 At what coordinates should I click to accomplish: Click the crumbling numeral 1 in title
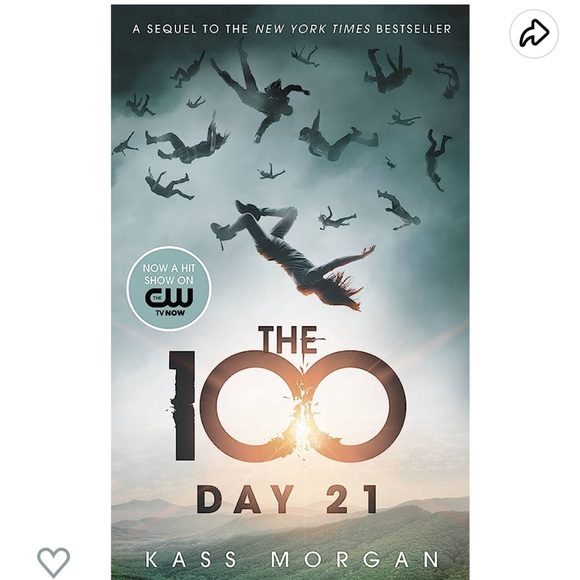[182, 405]
